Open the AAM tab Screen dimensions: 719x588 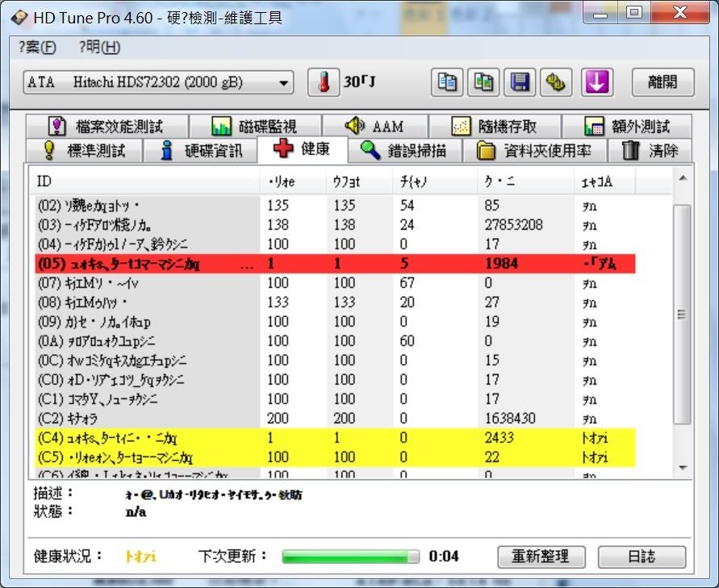point(374,126)
